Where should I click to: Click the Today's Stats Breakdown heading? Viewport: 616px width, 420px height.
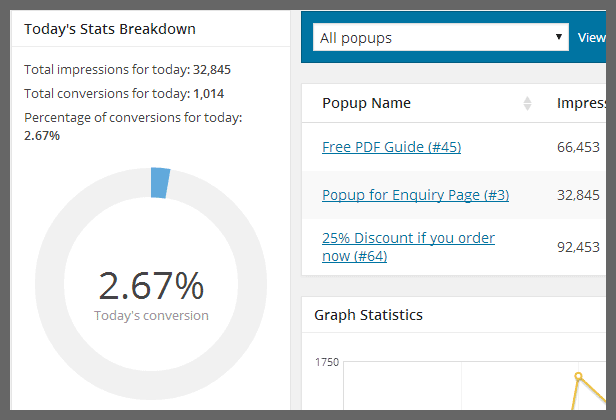(x=110, y=29)
